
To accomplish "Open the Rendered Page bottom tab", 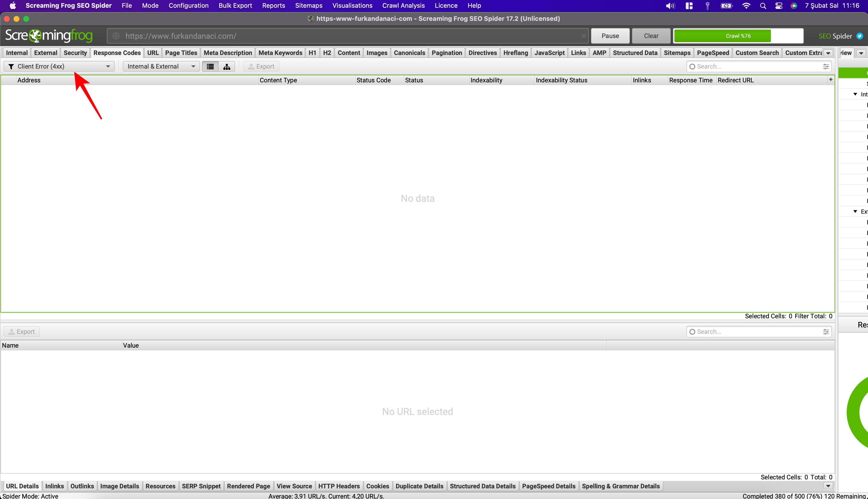I will (249, 486).
